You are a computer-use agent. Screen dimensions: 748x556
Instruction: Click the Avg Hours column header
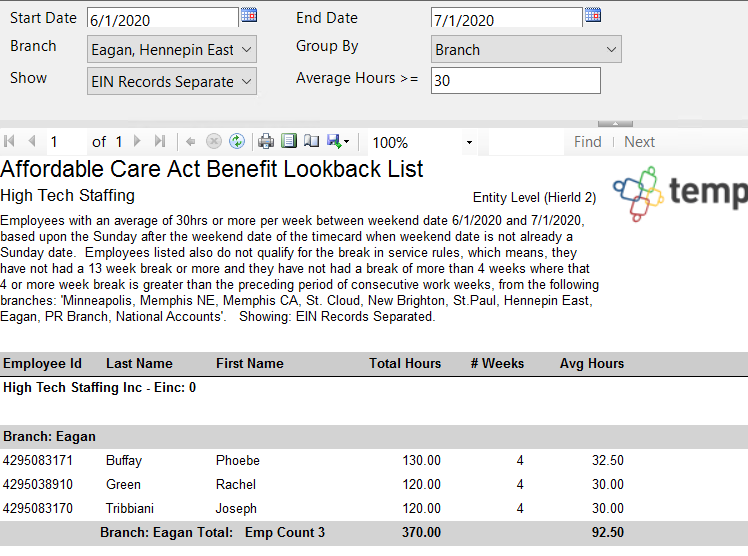tap(592, 363)
